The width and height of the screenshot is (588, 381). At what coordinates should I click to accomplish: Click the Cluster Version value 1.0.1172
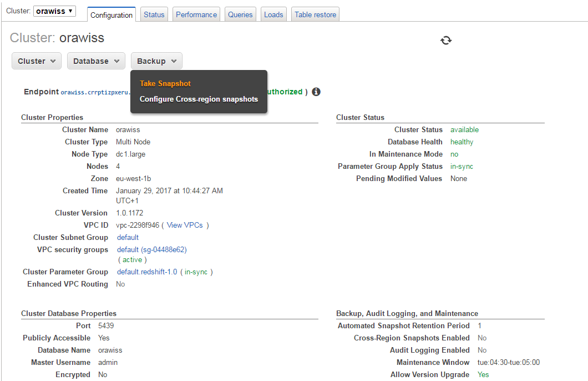129,213
